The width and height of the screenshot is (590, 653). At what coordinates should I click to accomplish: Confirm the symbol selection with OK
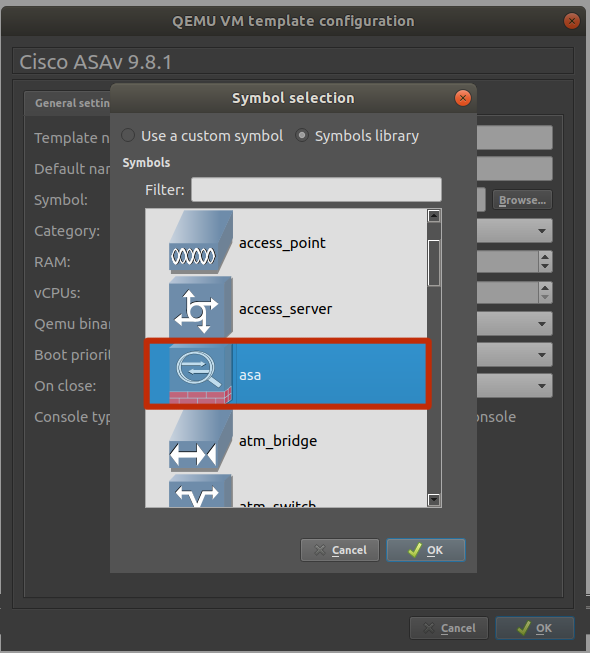coord(426,550)
